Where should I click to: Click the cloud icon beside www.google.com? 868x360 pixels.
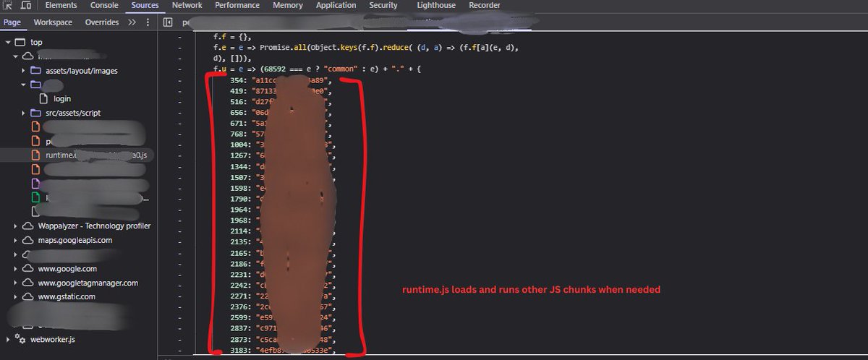click(x=28, y=268)
